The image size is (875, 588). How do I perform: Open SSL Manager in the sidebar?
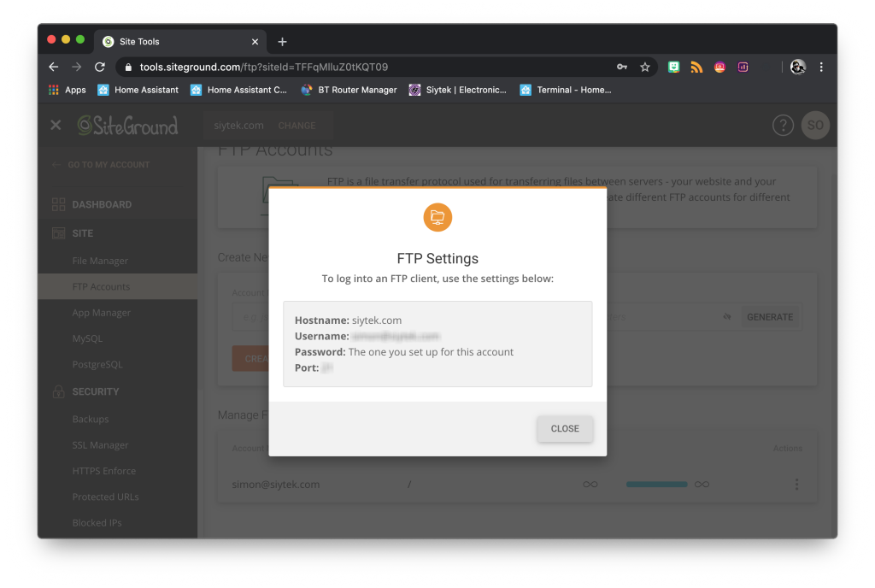(x=100, y=445)
